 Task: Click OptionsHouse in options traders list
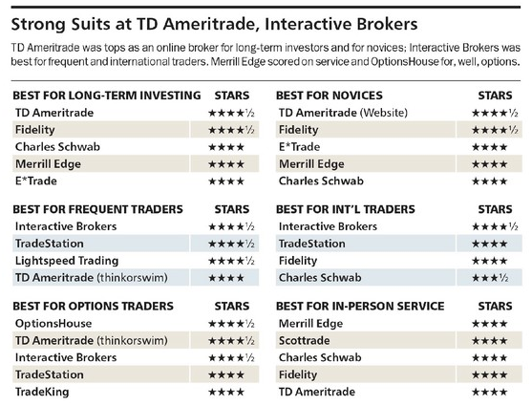pyautogui.click(x=53, y=323)
